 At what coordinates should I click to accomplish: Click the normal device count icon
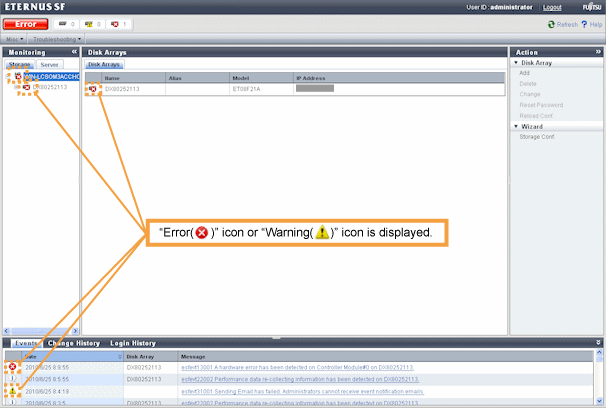(63, 24)
